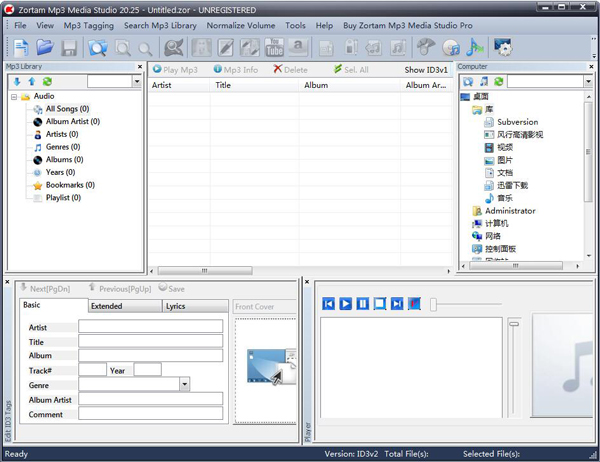This screenshot has height=462, width=600.
Task: Click the Sel. All button
Action: [351, 70]
